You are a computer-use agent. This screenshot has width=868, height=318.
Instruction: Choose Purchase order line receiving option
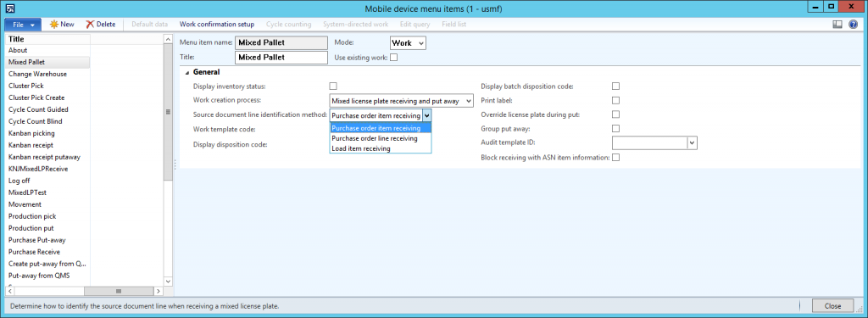tap(381, 138)
